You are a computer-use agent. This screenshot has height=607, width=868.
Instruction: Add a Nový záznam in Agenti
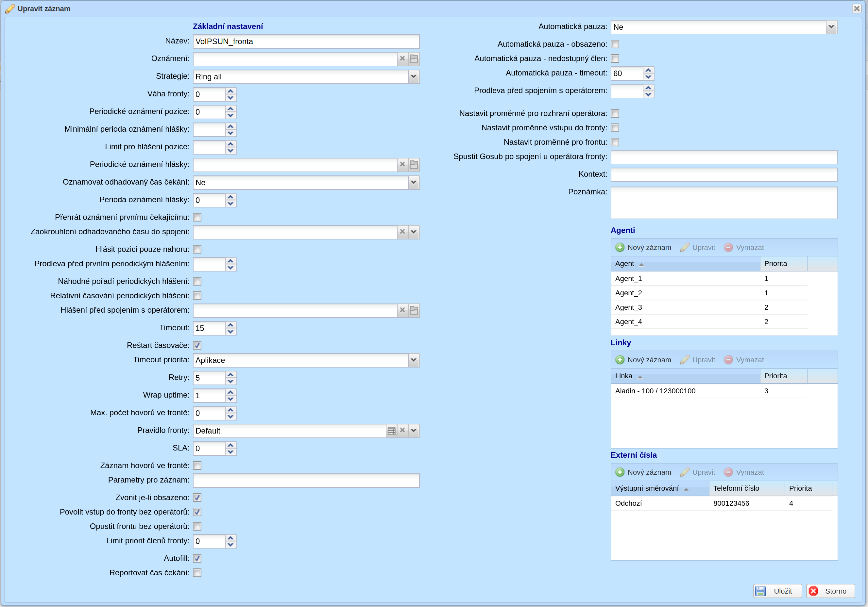[643, 247]
